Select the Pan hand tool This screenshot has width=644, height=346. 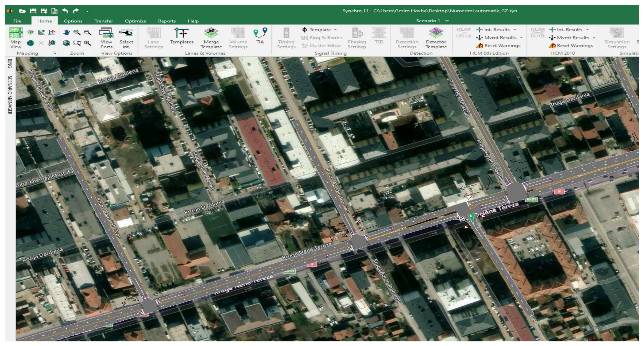click(x=66, y=32)
